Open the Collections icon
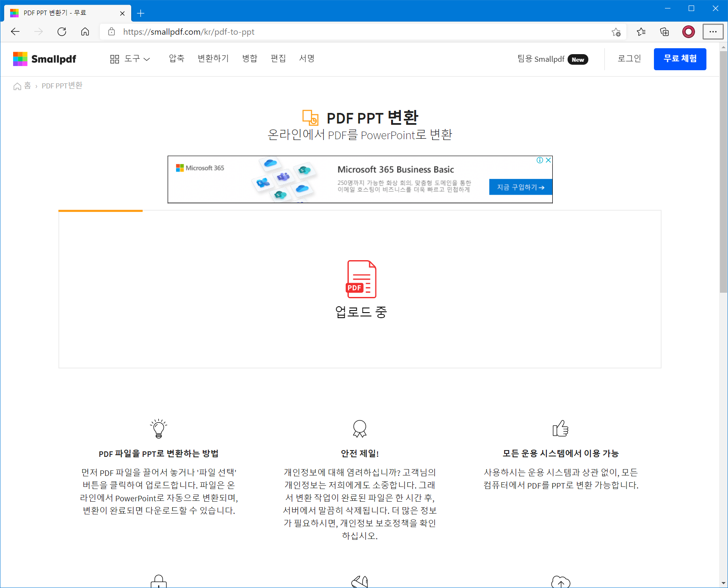This screenshot has height=588, width=728. click(x=665, y=32)
